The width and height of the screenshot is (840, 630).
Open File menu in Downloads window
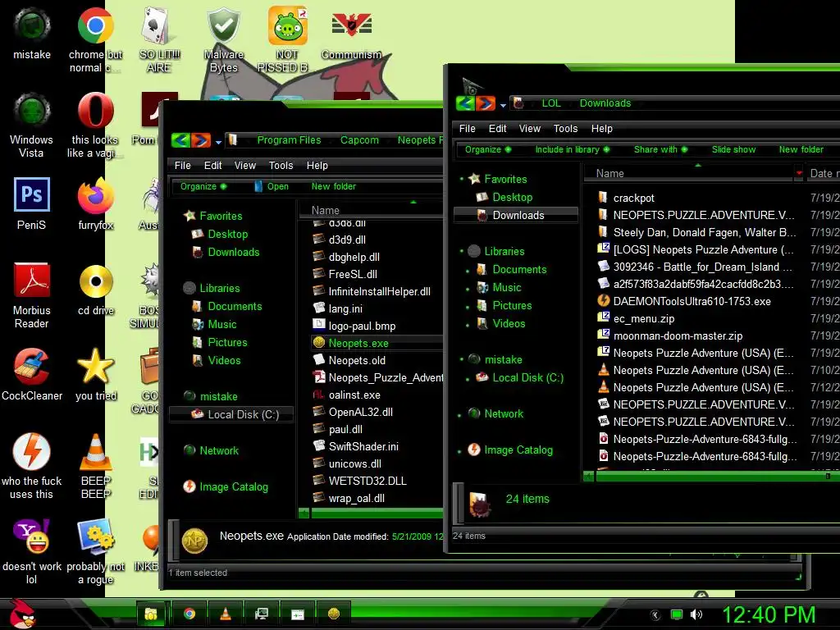(467, 129)
